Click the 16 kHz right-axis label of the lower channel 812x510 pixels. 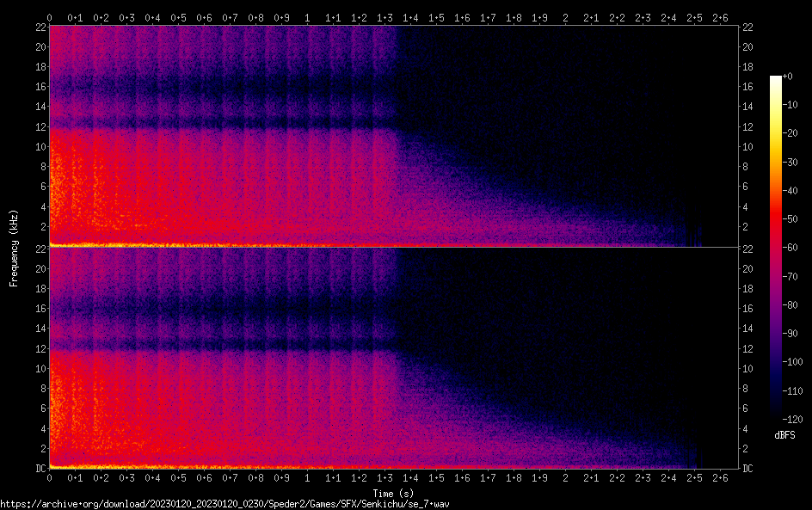[748, 309]
